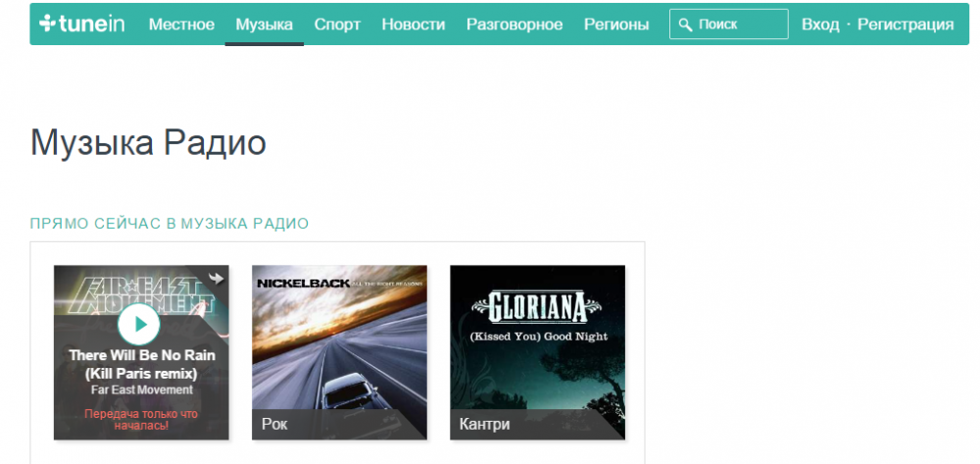Click the Вход login link

click(820, 25)
